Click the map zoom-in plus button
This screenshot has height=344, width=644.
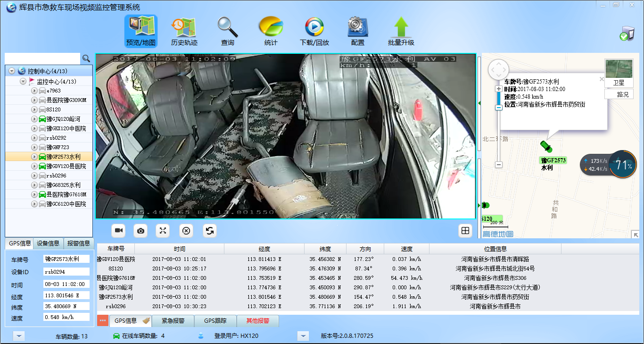499,89
